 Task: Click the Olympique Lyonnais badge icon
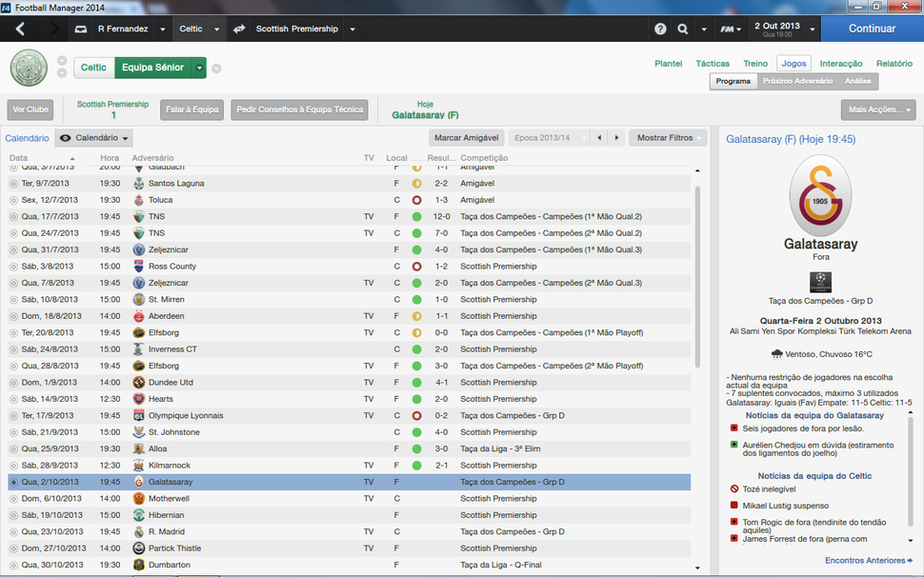[138, 416]
